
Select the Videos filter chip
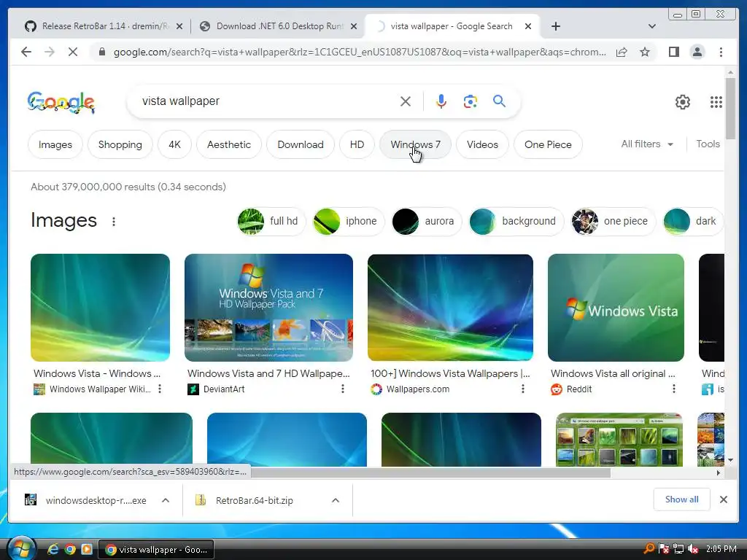click(482, 144)
